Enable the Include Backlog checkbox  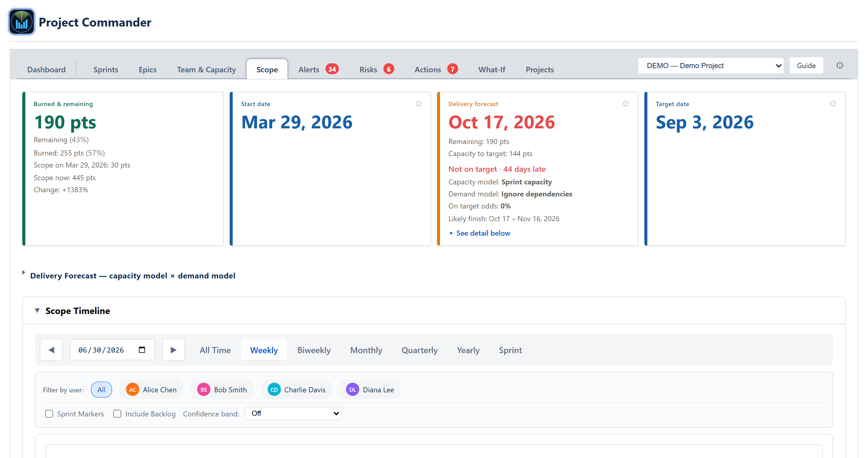117,413
